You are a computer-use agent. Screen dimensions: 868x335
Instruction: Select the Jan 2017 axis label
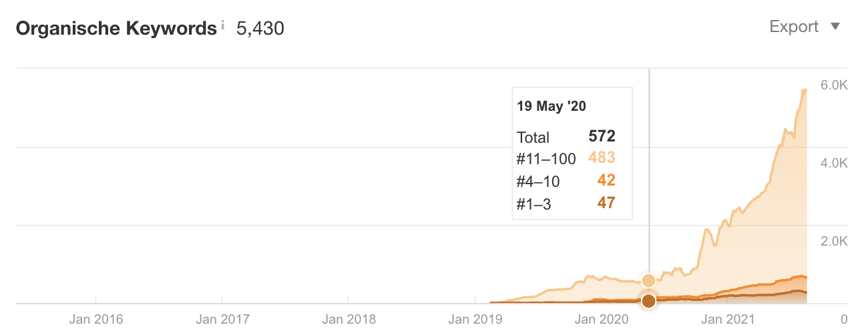222,320
